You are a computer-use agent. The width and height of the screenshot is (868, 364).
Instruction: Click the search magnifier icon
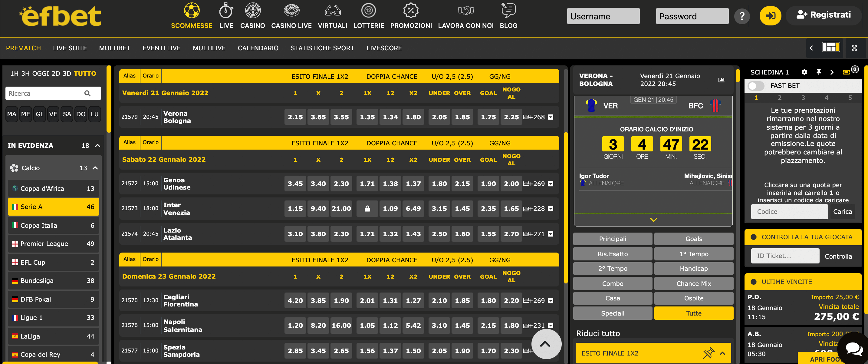[87, 93]
